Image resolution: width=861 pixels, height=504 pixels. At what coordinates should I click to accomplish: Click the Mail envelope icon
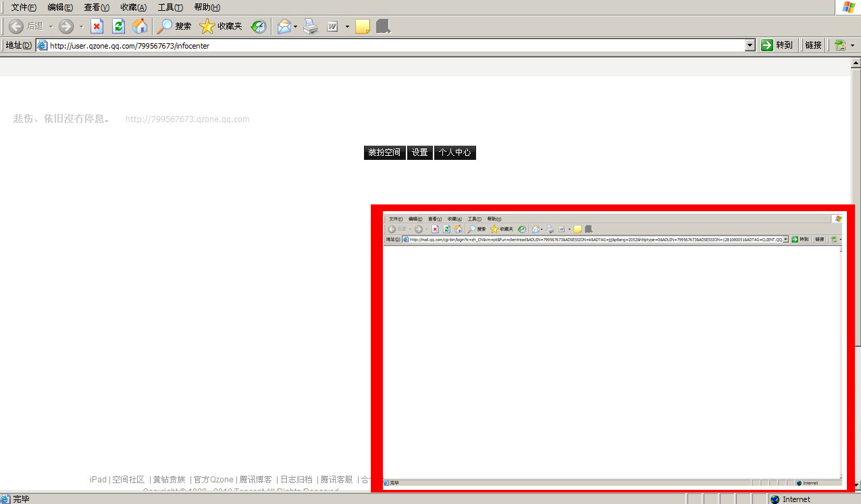point(284,26)
